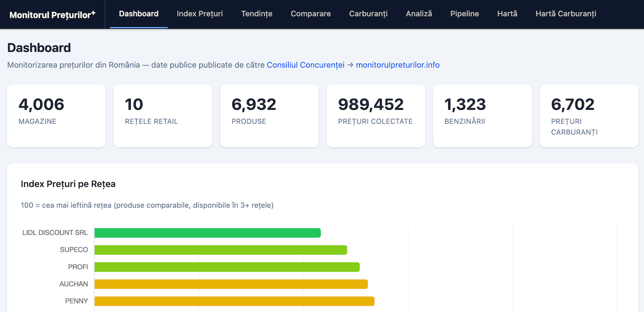Click the 4,006 MAGAZINE stat card
Viewport: 644px width, 312px height.
[56, 115]
